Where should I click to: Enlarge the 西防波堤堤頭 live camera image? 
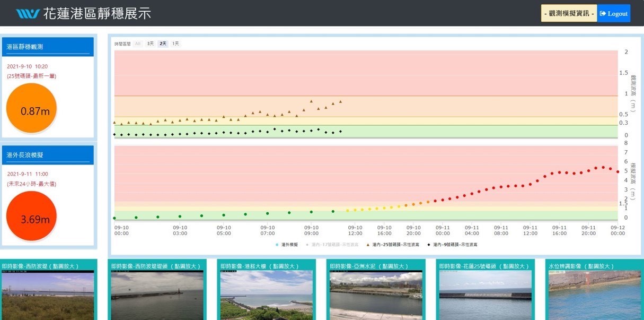157,295
